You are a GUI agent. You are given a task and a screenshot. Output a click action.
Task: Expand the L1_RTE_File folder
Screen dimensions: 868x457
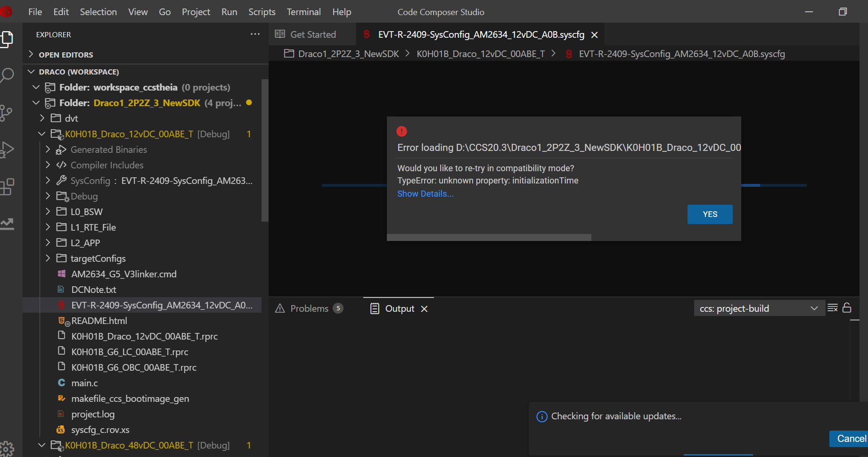click(x=48, y=227)
